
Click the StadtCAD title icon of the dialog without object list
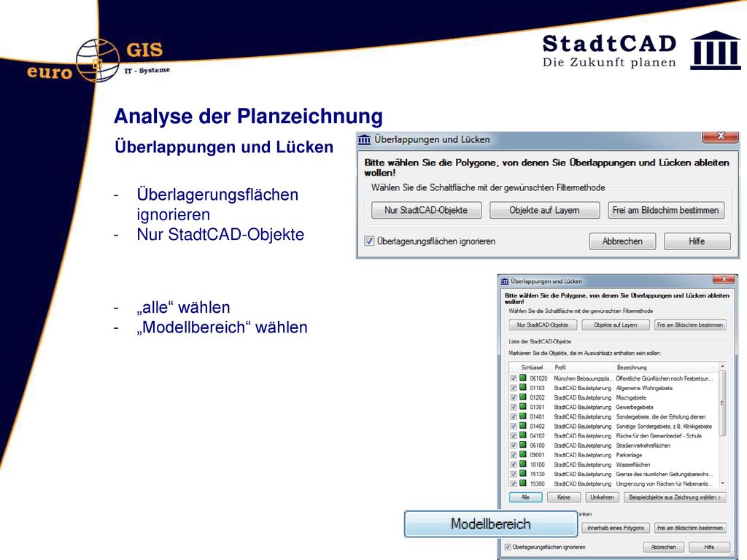[x=365, y=139]
